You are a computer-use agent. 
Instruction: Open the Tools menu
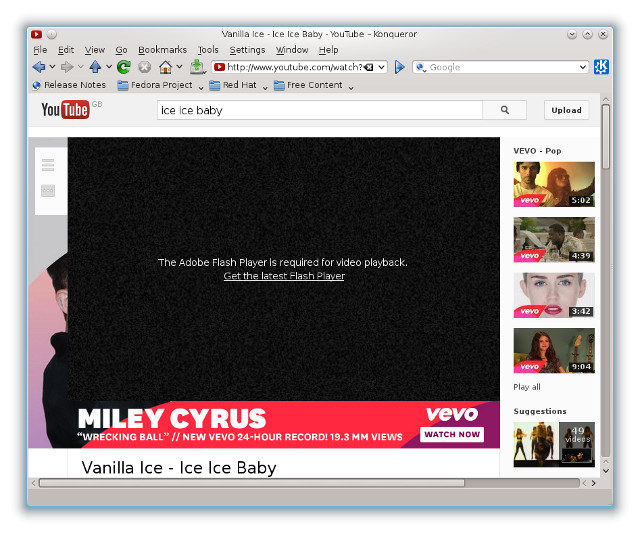click(208, 50)
